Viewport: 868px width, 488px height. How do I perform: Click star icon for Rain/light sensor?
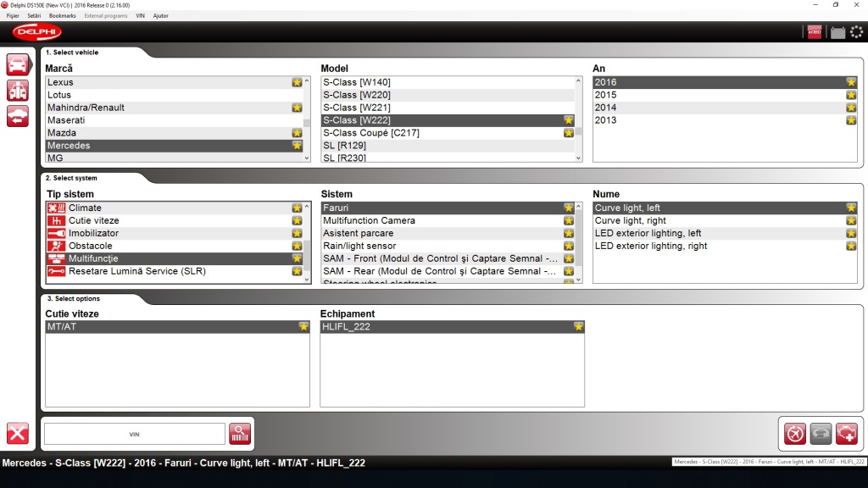(569, 247)
